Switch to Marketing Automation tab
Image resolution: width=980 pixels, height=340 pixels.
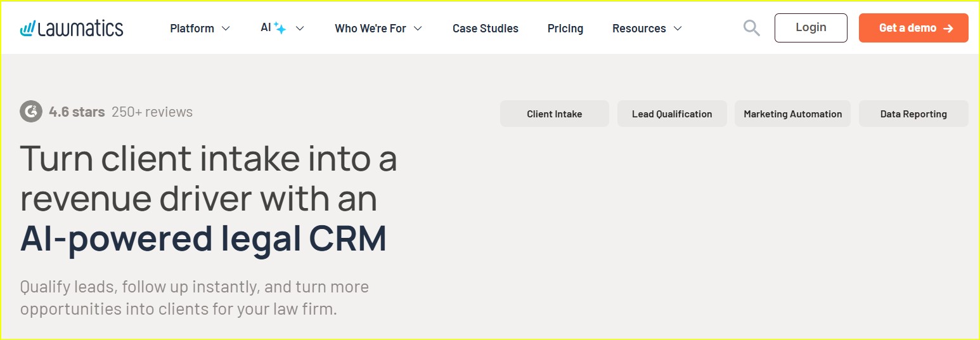point(793,114)
